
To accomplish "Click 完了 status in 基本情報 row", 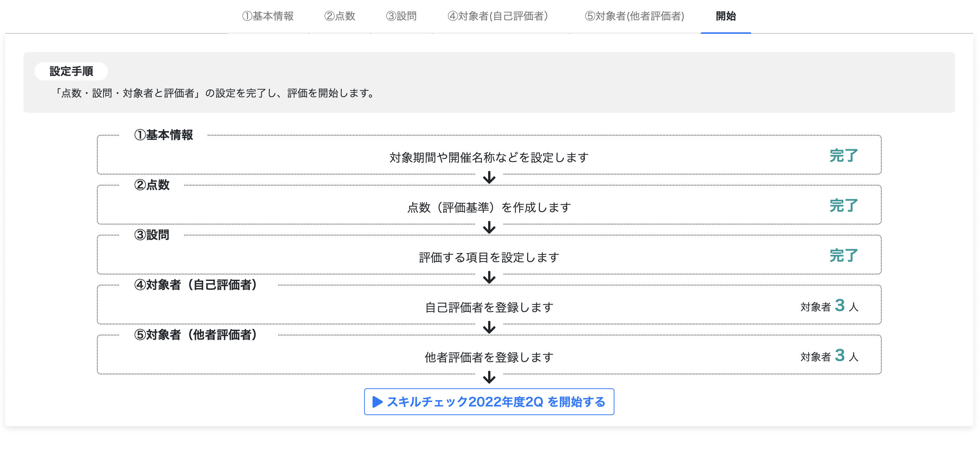I will [844, 156].
